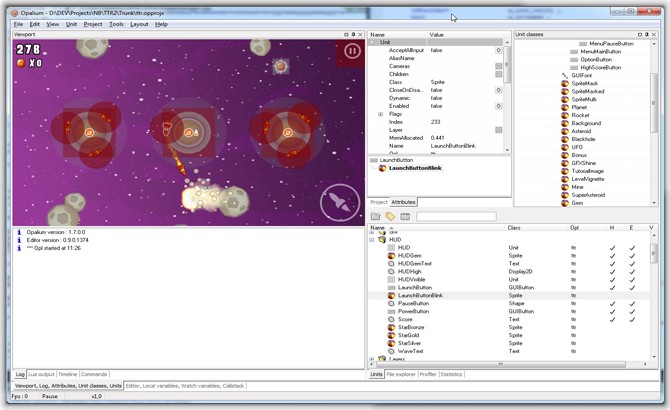Open the Layout menu

139,24
